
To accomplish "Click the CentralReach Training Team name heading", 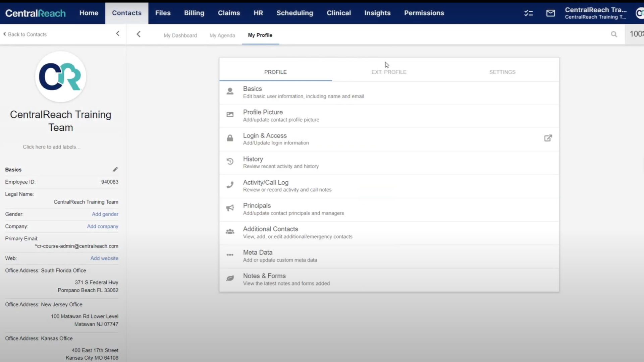I will coord(61,121).
